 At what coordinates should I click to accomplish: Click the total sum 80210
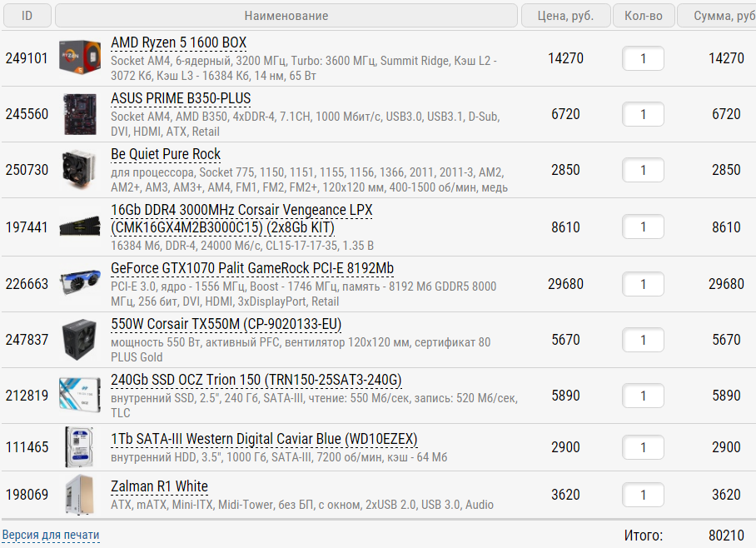click(x=726, y=536)
